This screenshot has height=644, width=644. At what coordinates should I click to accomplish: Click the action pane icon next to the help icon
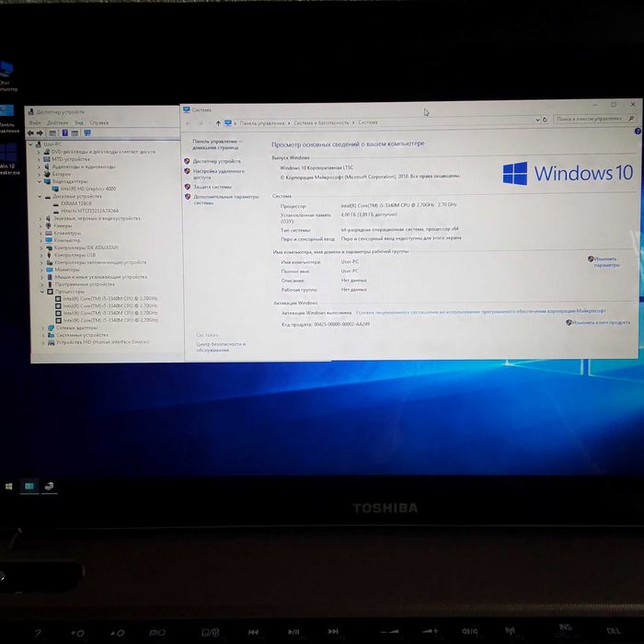coord(75,133)
